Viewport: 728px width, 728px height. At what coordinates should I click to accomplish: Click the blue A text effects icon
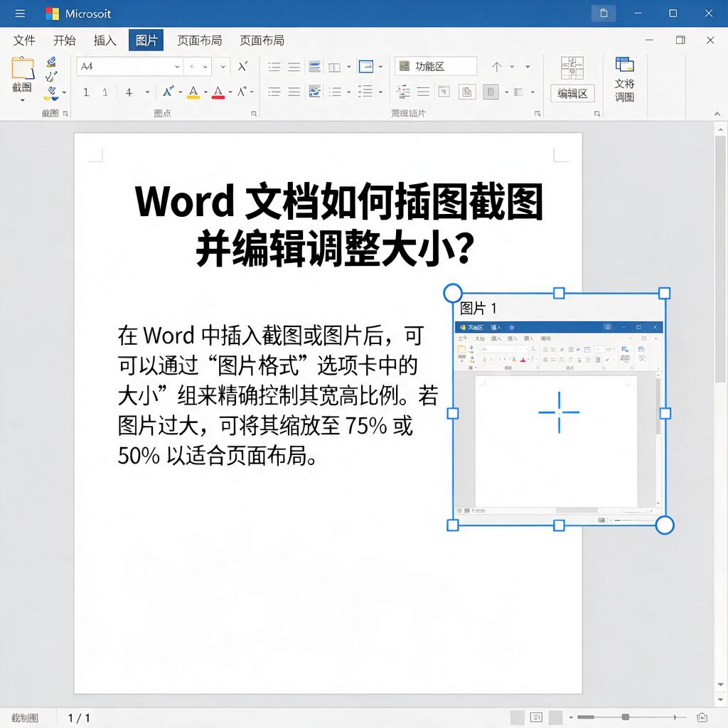coord(168,92)
